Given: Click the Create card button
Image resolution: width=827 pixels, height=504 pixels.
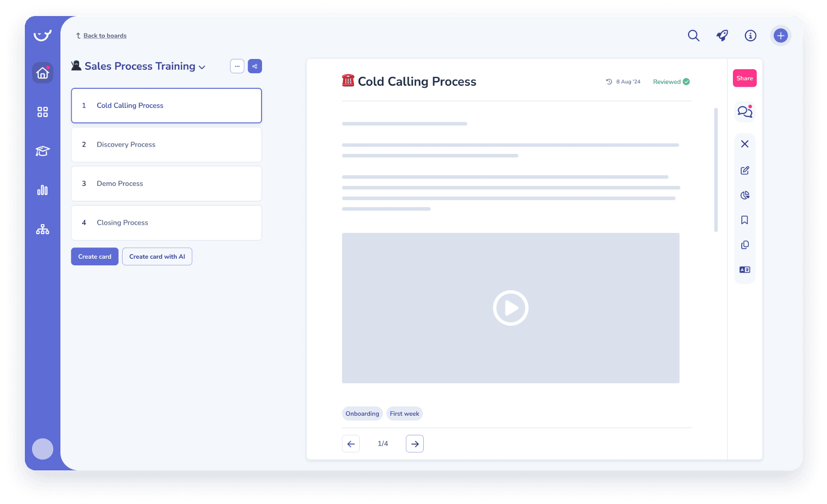Looking at the screenshot, I should (x=95, y=257).
